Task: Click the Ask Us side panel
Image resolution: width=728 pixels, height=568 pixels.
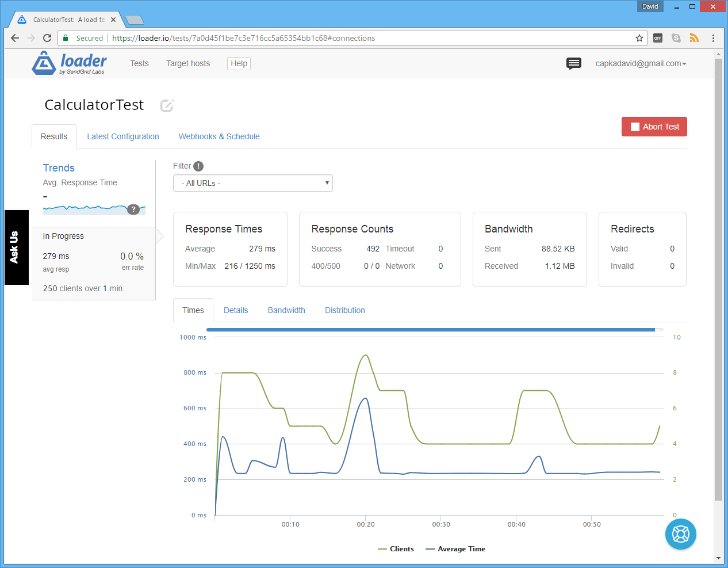Action: 16,247
